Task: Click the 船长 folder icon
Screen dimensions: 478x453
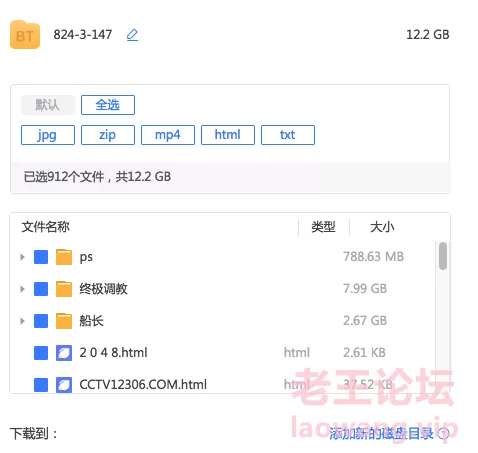Action: coord(64,321)
